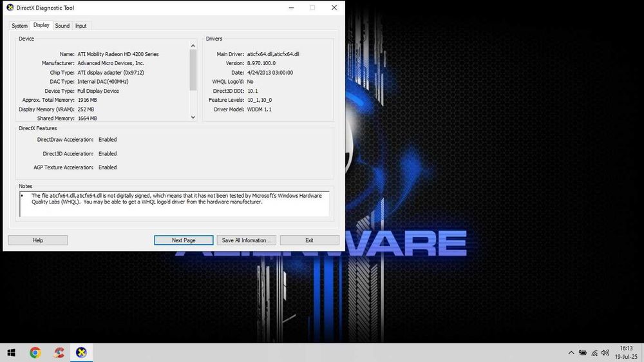
Task: Open the red swirl app on taskbar
Action: point(59,352)
